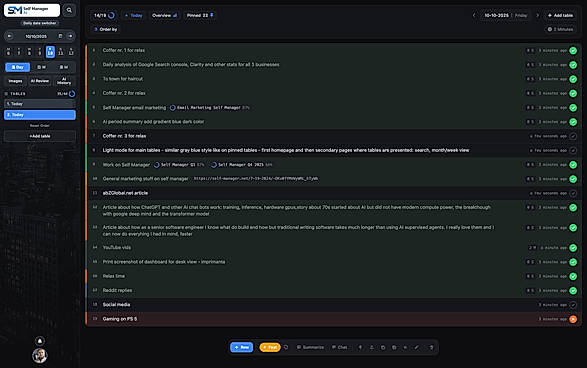The height and width of the screenshot is (368, 587).
Task: Open the search magnifier in the sidebar
Action: (x=69, y=10)
